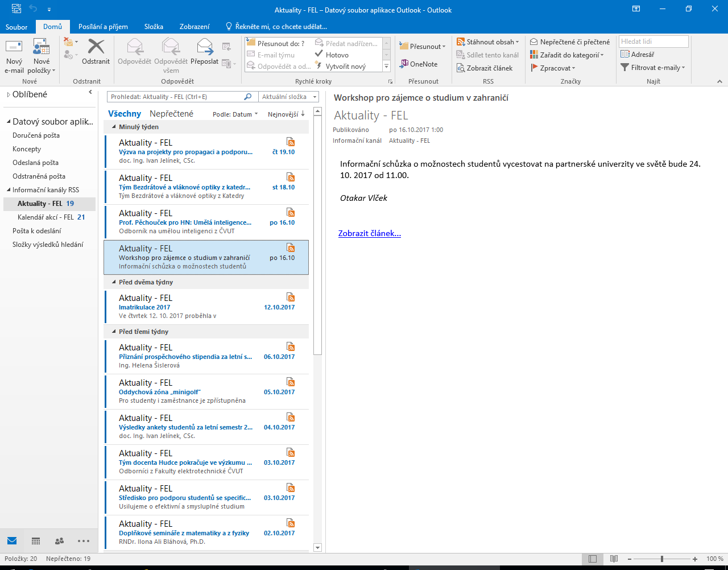The width and height of the screenshot is (728, 570).
Task: Open the Podle: Datum sort dropdown
Action: coord(235,114)
